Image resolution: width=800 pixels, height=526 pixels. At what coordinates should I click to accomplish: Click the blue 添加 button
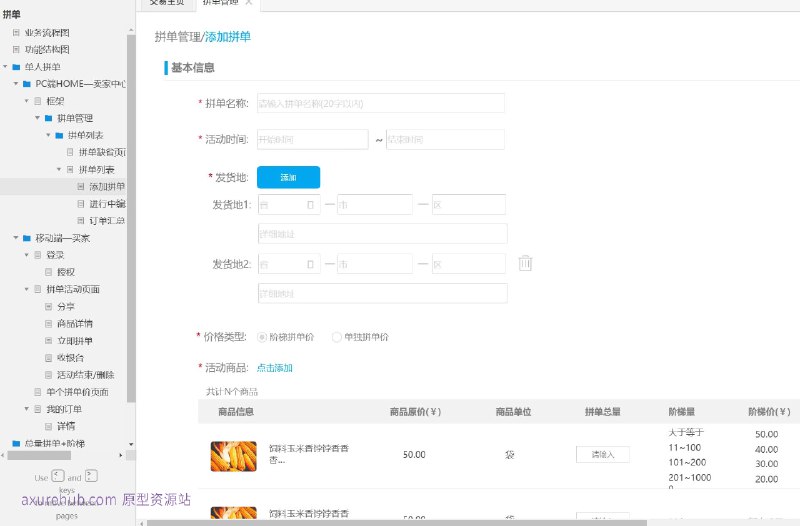(x=288, y=177)
